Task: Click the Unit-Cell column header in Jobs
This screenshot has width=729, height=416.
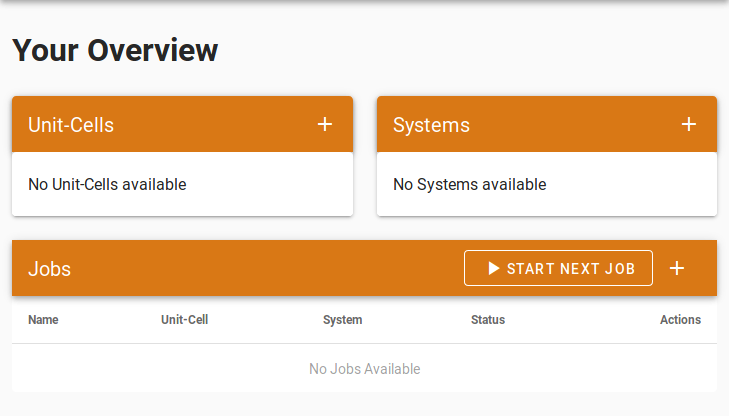Action: [184, 320]
